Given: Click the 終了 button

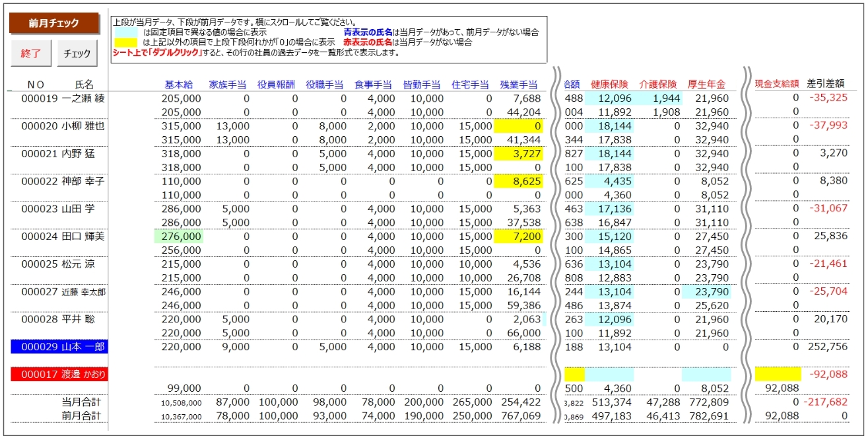Looking at the screenshot, I should click(31, 54).
